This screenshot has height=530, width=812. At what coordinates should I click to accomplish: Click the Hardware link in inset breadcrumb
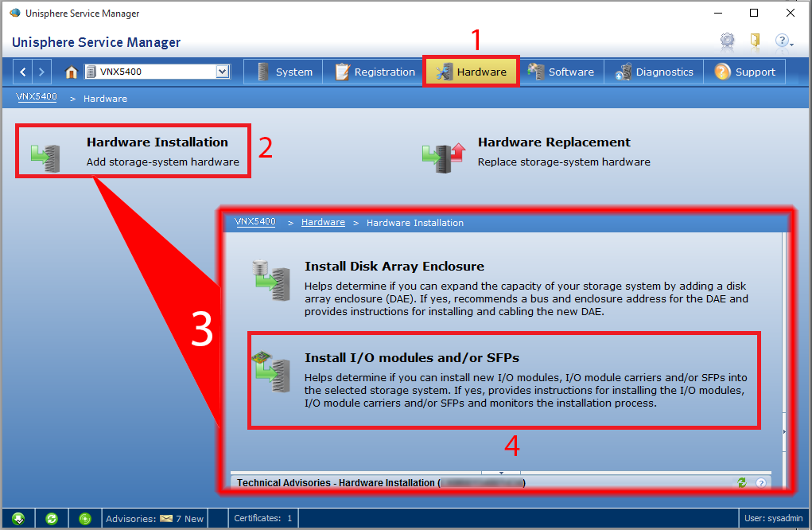pyautogui.click(x=323, y=222)
